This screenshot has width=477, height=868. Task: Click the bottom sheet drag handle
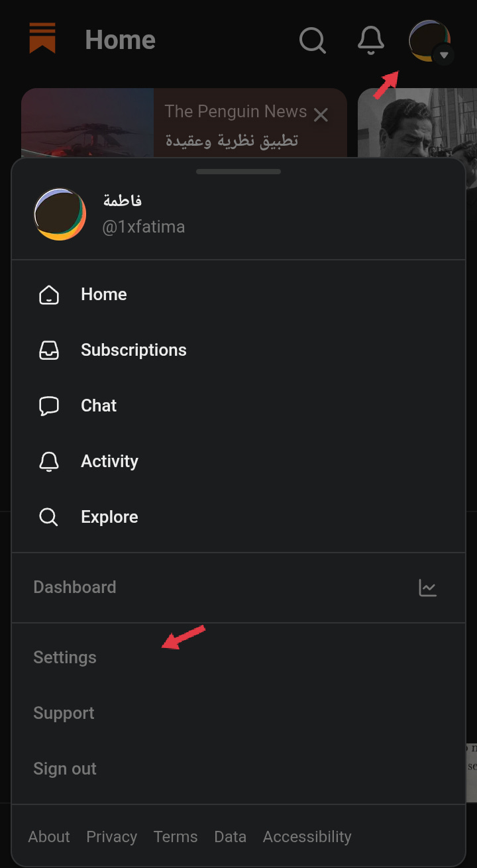pos(238,172)
